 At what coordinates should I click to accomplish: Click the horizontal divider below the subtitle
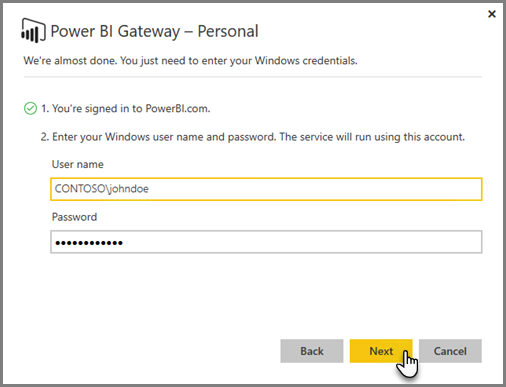(x=253, y=77)
